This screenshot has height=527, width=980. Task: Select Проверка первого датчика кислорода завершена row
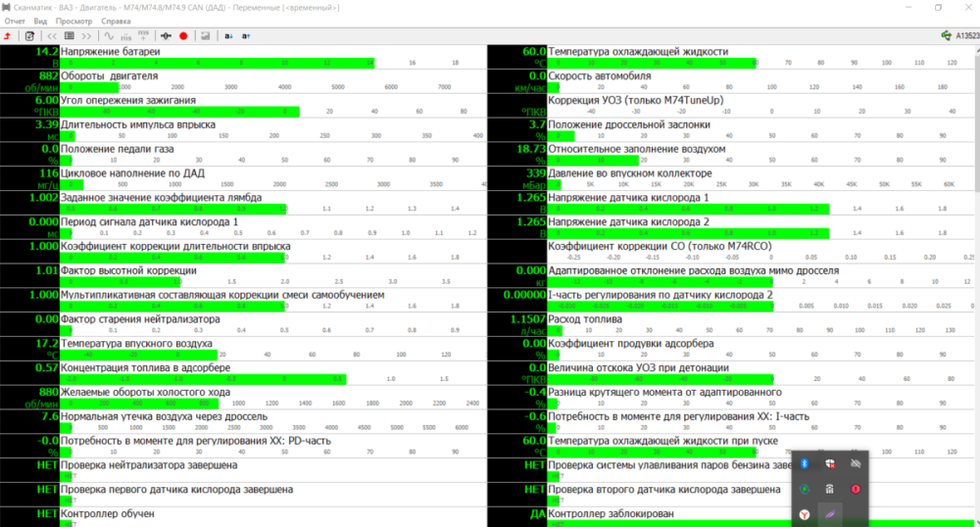[x=243, y=495]
